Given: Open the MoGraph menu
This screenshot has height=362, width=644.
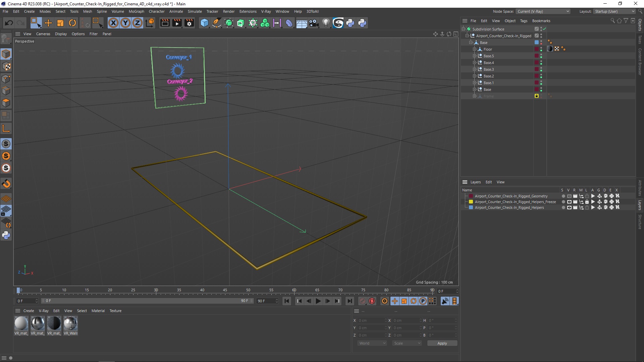Looking at the screenshot, I should (136, 11).
